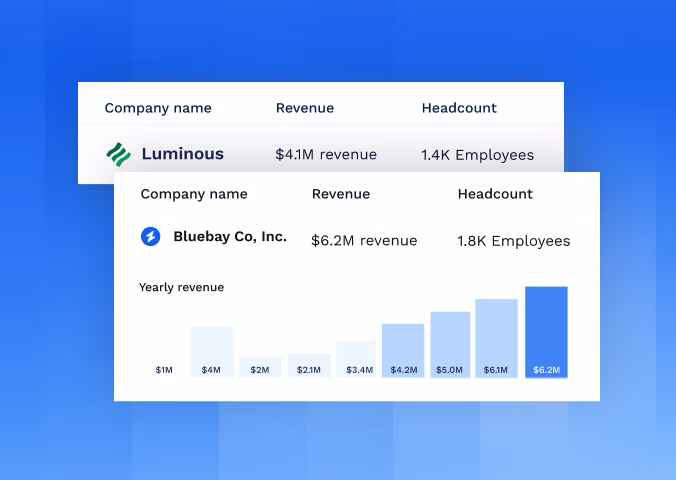Click the 1.8K Employees cell
This screenshot has height=480, width=676.
pyautogui.click(x=513, y=241)
